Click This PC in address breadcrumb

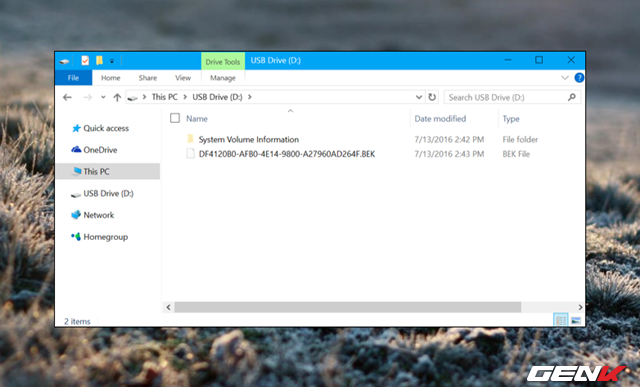pos(164,97)
